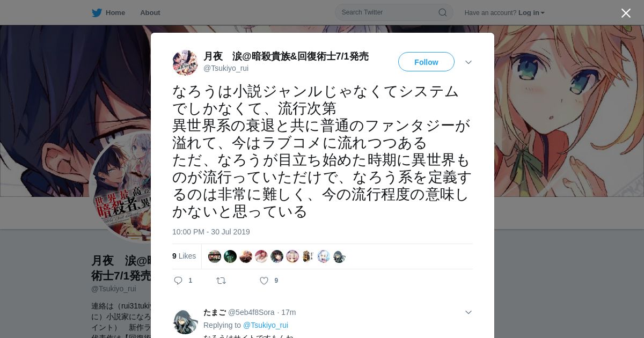644x338 pixels.
Task: Open the tweet timestamp 10:00 PM link
Action: (211, 232)
